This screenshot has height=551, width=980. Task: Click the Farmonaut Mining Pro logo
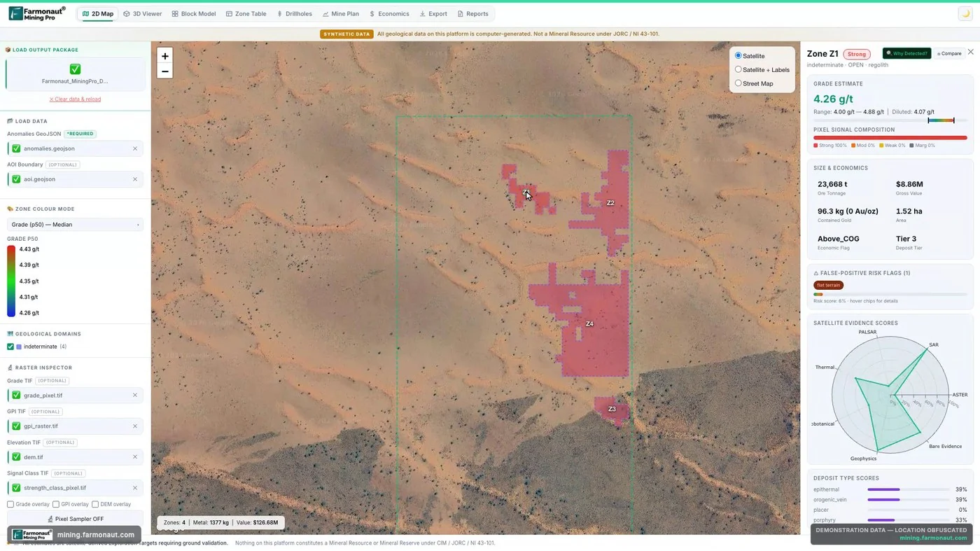pyautogui.click(x=37, y=13)
